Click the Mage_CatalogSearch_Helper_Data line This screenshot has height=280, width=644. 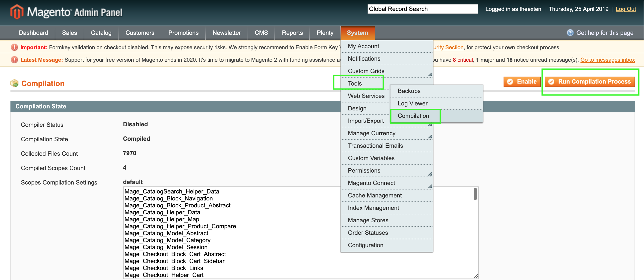pyautogui.click(x=172, y=191)
